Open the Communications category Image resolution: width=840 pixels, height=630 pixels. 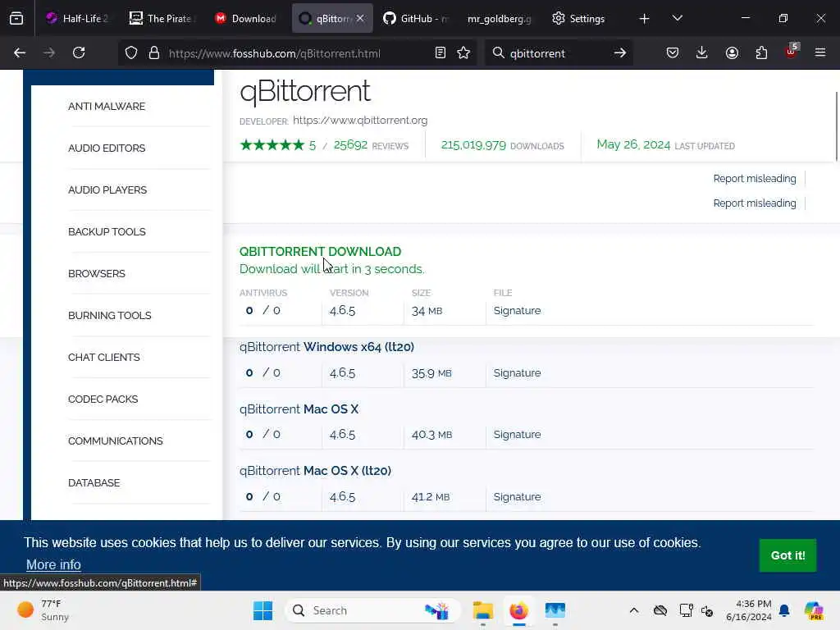(x=115, y=441)
